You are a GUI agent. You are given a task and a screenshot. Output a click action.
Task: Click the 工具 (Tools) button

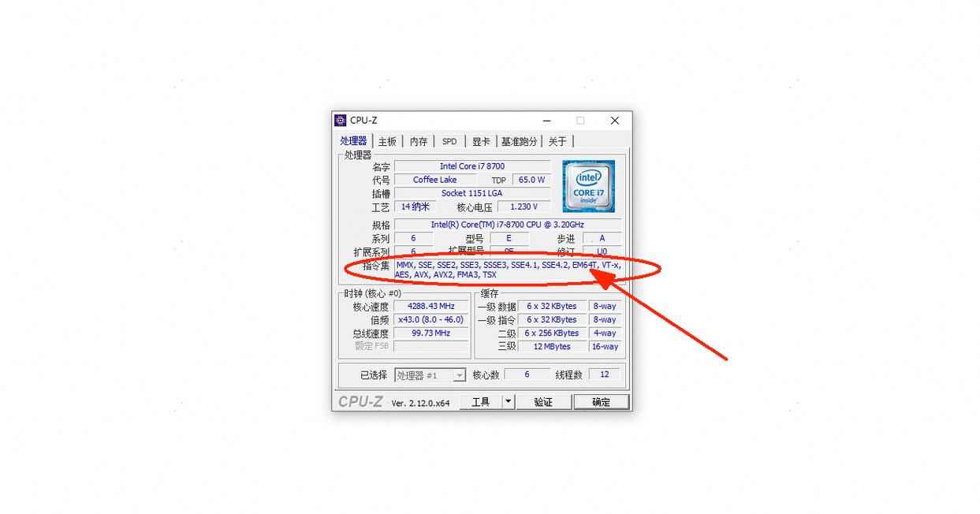[481, 402]
